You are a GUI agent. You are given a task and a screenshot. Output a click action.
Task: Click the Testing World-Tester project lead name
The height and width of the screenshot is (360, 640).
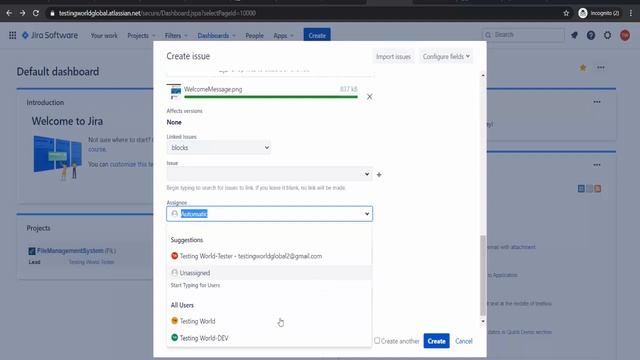tap(91, 262)
